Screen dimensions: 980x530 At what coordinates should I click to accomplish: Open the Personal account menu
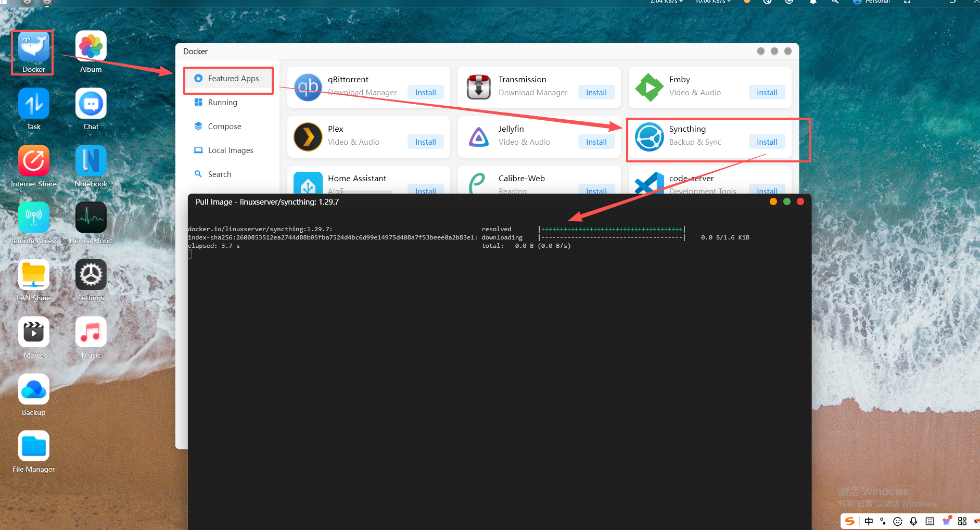coord(872,2)
